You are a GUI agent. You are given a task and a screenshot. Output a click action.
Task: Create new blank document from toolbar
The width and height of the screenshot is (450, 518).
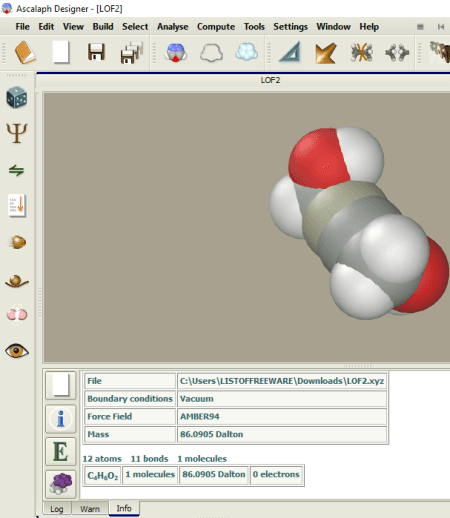61,52
